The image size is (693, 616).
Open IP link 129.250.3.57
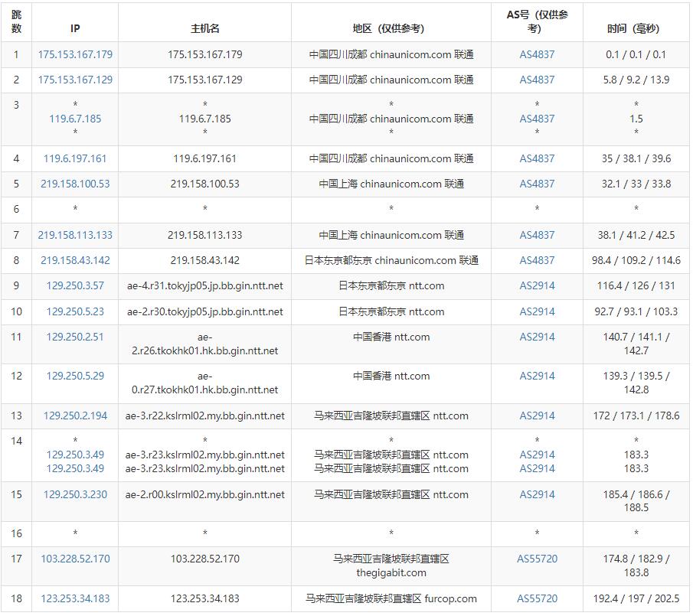coord(75,285)
